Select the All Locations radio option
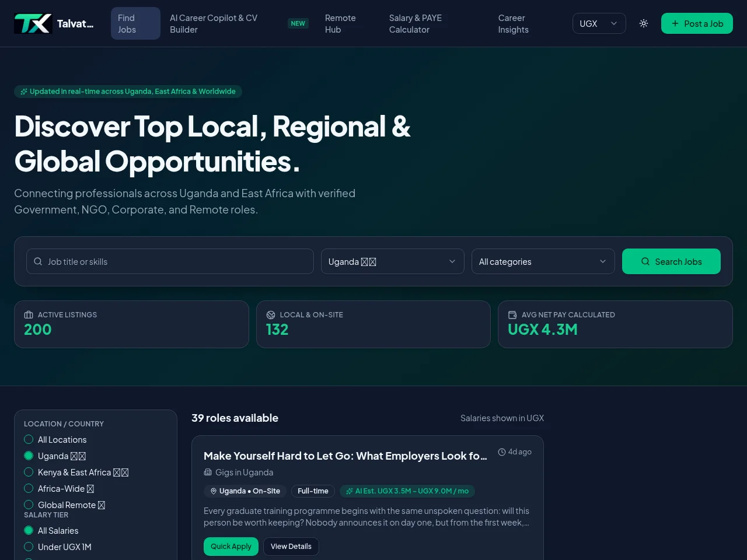747x560 pixels. 29,439
